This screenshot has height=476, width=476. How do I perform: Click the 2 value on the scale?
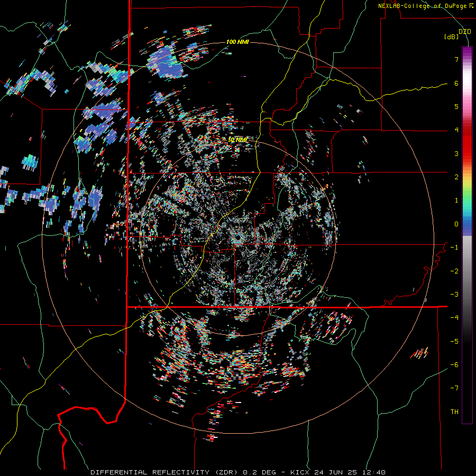click(456, 177)
